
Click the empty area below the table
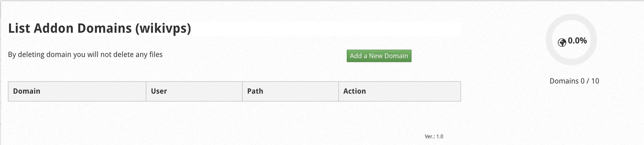point(234,118)
